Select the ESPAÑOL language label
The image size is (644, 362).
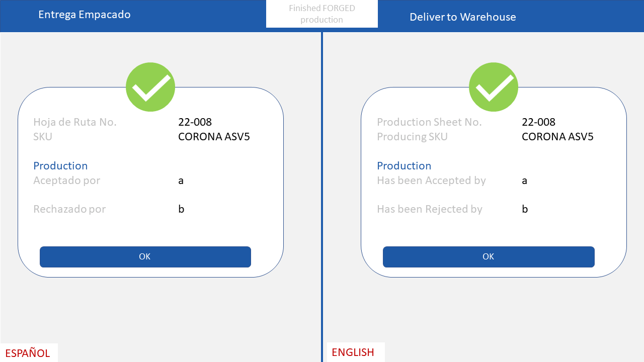click(x=28, y=353)
